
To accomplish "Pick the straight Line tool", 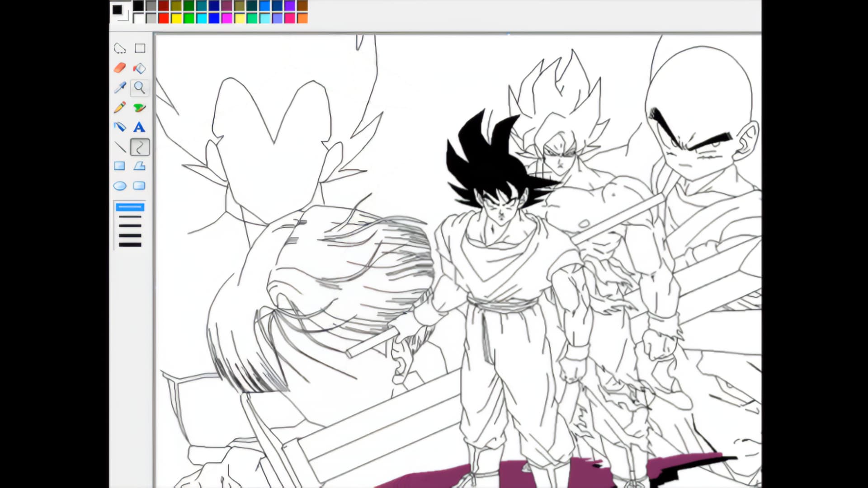I will pyautogui.click(x=120, y=147).
